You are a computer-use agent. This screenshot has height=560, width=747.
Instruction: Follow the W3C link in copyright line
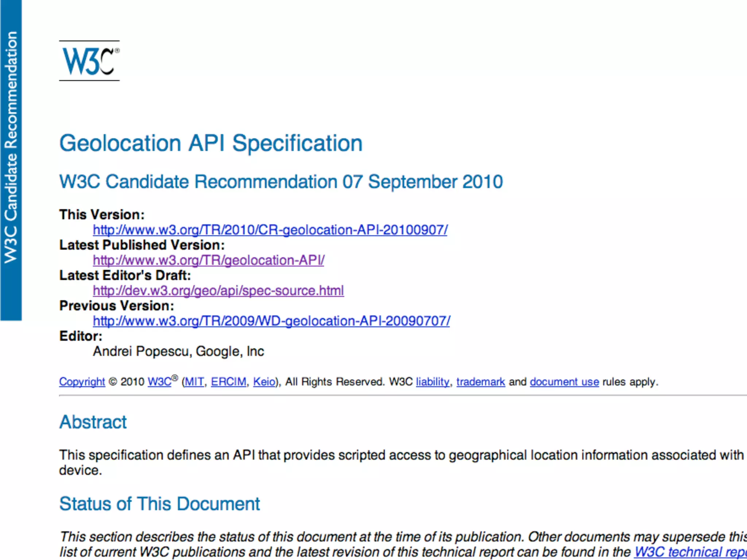(x=159, y=382)
